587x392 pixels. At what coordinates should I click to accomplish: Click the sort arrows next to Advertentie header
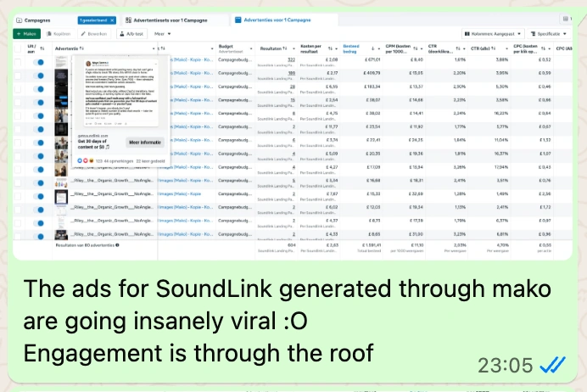(81, 48)
